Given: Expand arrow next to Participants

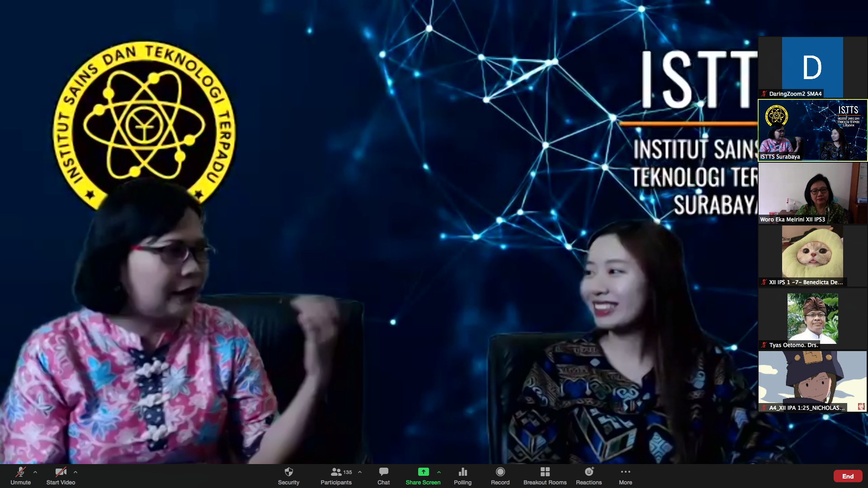Looking at the screenshot, I should [x=360, y=472].
